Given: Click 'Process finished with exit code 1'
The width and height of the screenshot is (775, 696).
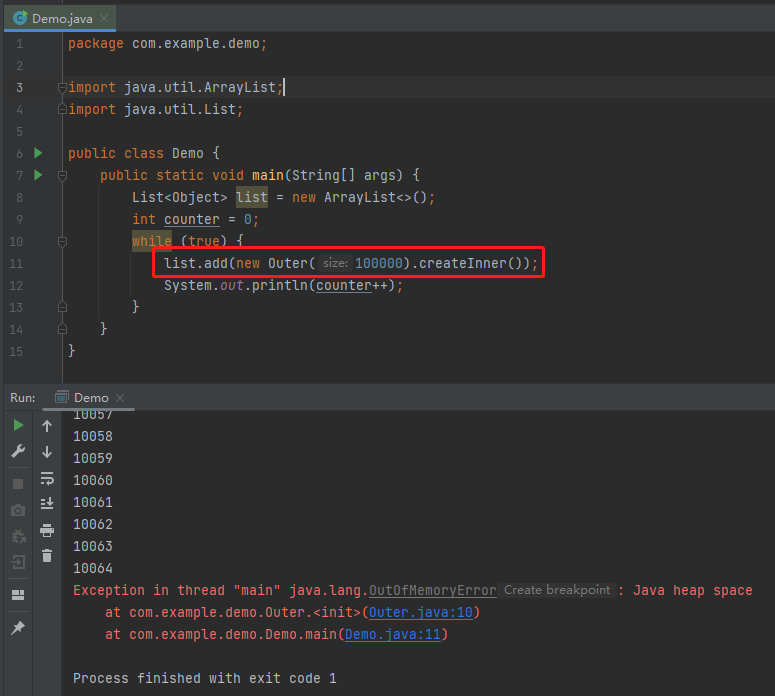Looking at the screenshot, I should (x=205, y=678).
